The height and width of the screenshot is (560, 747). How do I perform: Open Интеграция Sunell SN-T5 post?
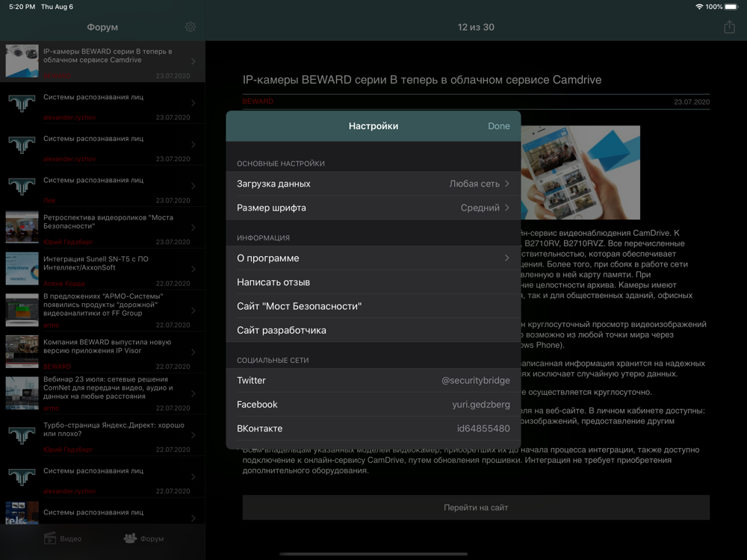[102, 269]
